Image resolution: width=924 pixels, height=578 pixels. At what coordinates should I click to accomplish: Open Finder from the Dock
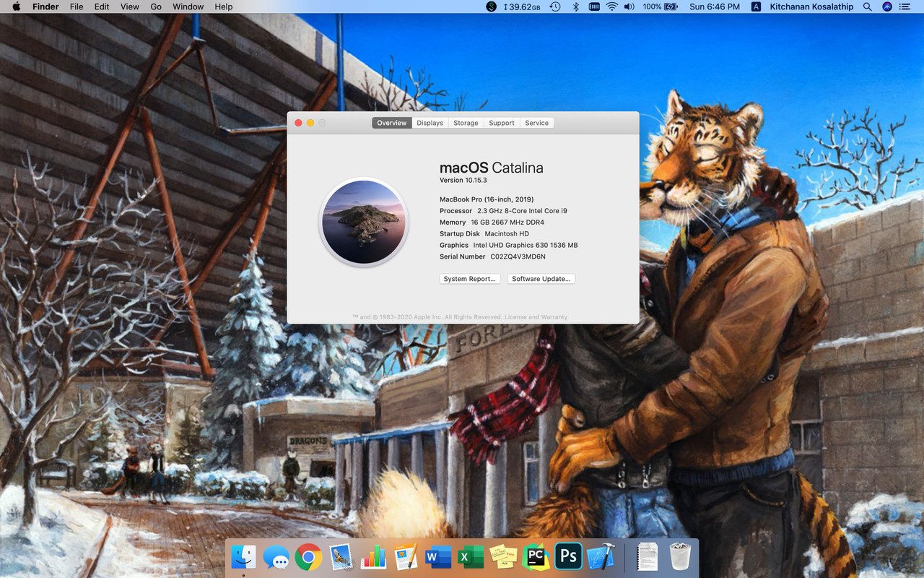pos(243,557)
